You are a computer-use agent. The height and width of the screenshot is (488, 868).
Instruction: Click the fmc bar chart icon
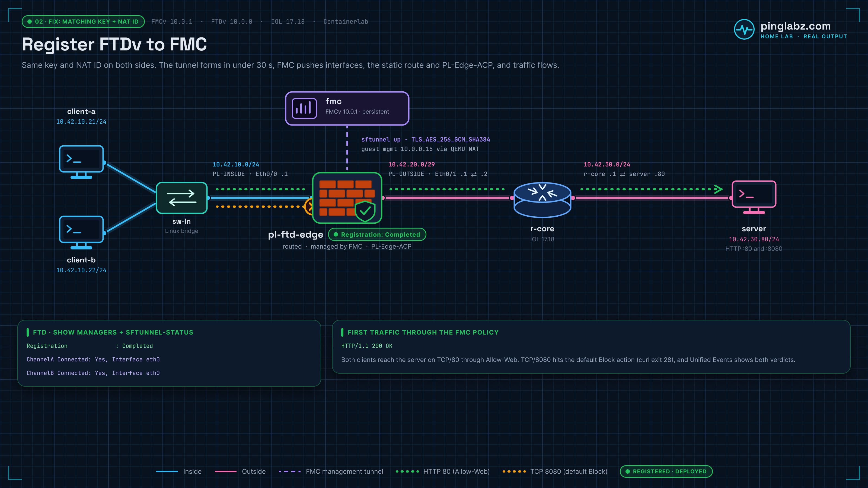coord(304,108)
